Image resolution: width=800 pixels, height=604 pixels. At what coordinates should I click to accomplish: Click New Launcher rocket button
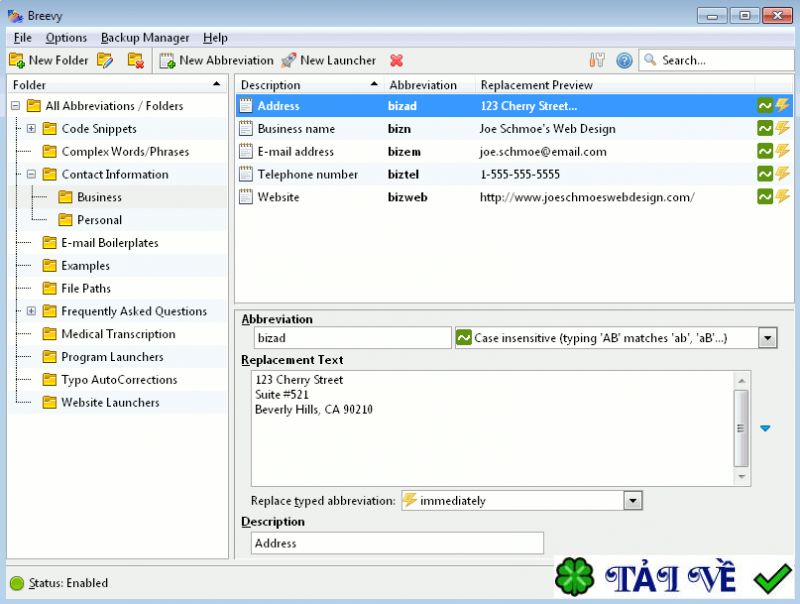click(x=329, y=60)
